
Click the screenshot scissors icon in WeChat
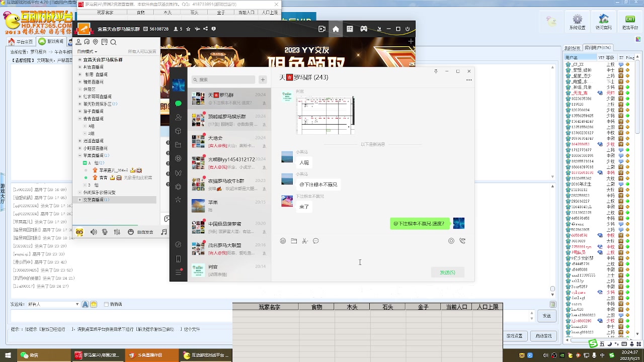click(305, 241)
